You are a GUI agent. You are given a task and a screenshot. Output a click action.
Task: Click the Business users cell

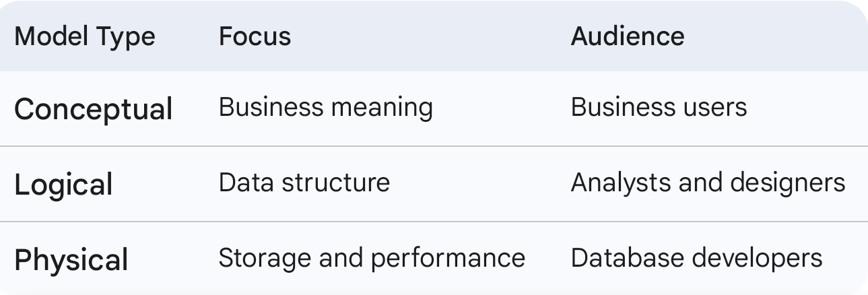pos(659,107)
